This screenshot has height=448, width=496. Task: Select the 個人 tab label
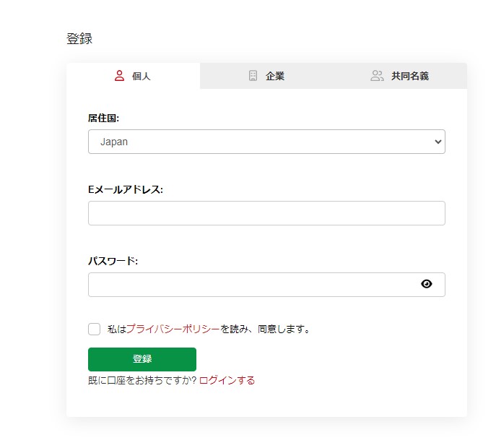pyautogui.click(x=141, y=76)
